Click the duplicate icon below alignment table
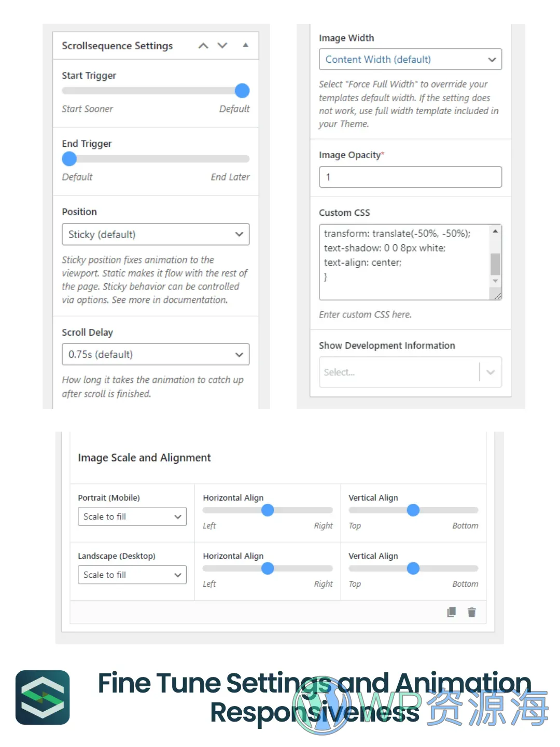 point(452,612)
